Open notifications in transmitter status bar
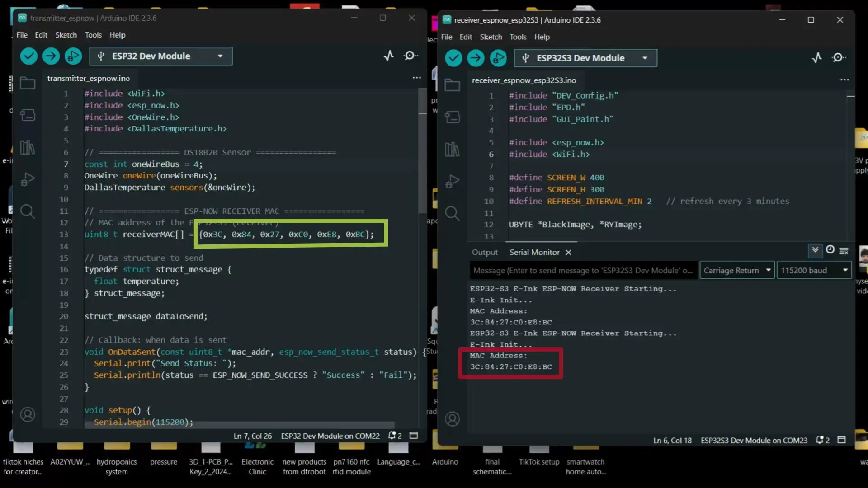868x488 pixels. pos(395,436)
